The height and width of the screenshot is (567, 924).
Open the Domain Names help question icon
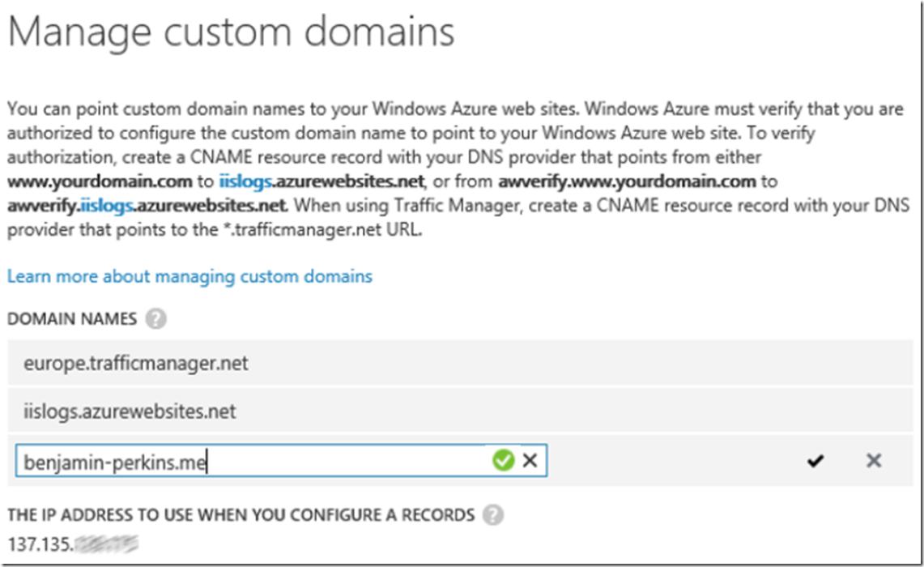(155, 319)
